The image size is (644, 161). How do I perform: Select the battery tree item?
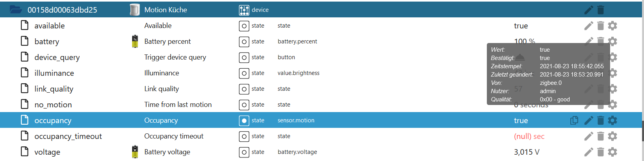coord(46,41)
